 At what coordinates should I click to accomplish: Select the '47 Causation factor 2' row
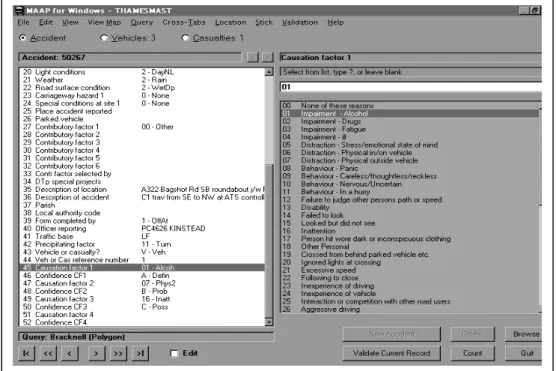[x=142, y=283]
